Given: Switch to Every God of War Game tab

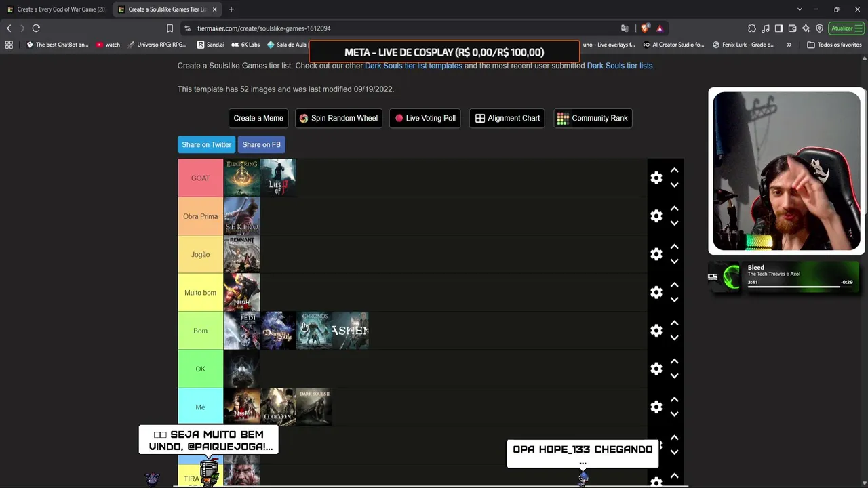Looking at the screenshot, I should (56, 9).
